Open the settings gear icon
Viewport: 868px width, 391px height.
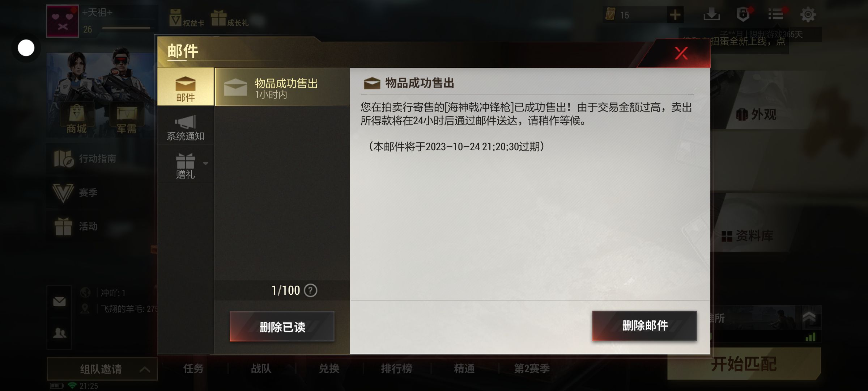808,15
